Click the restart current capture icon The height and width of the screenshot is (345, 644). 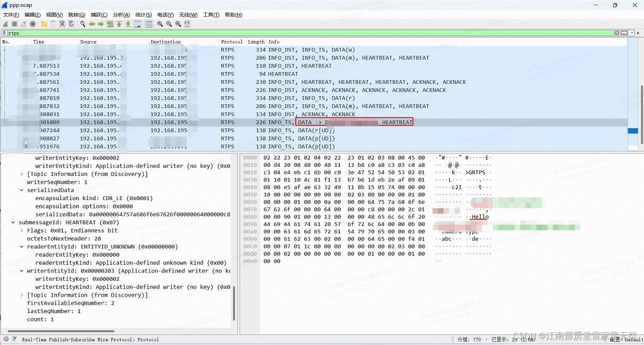(x=24, y=24)
